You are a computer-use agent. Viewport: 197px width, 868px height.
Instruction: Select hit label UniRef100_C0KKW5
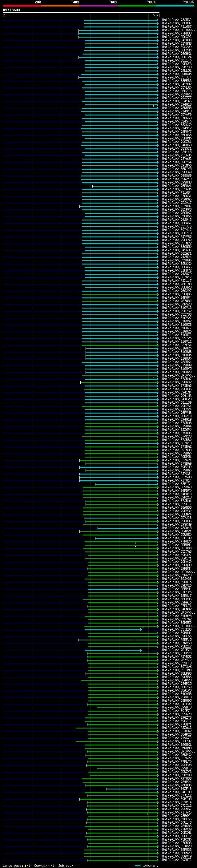click(177, 74)
